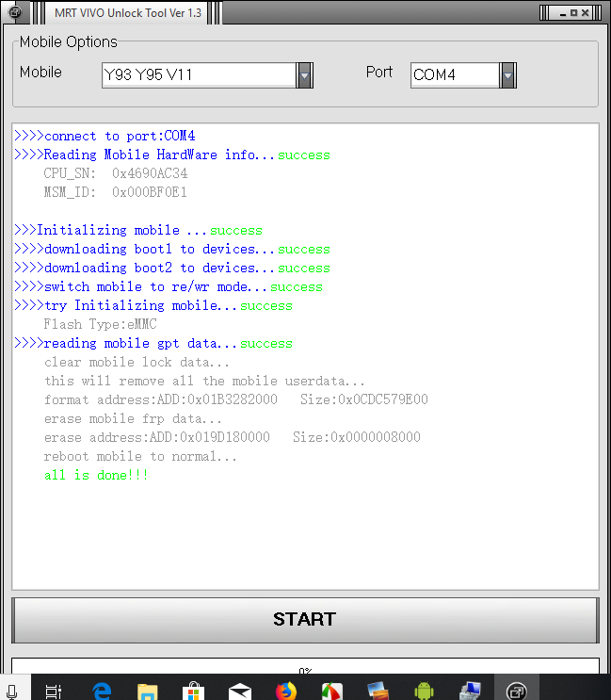This screenshot has height=700, width=611.
Task: Click the Port field showing COM4
Action: coord(455,75)
